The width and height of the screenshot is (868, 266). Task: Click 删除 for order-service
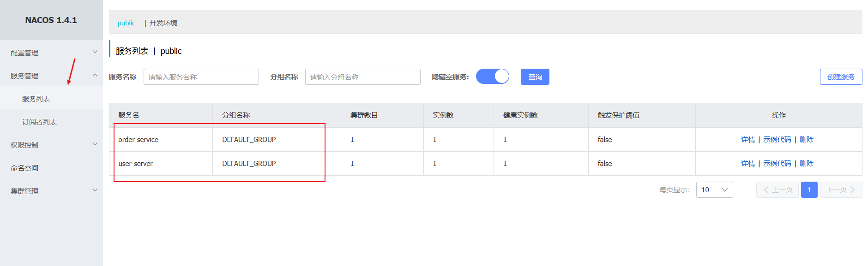pyautogui.click(x=806, y=139)
